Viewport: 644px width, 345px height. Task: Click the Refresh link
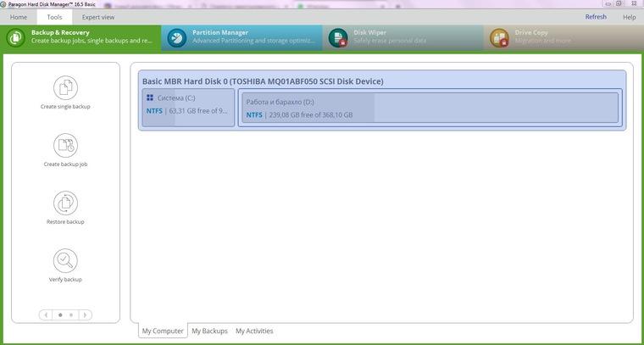click(x=596, y=17)
